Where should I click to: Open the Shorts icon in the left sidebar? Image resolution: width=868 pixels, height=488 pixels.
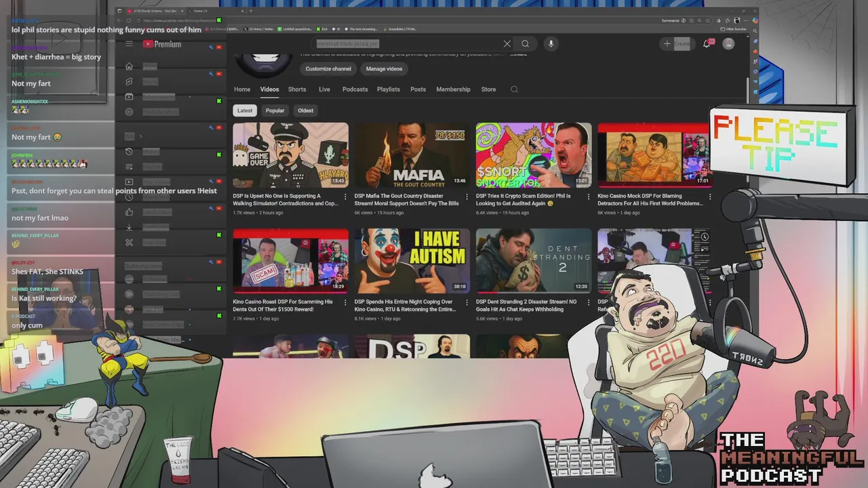(129, 81)
